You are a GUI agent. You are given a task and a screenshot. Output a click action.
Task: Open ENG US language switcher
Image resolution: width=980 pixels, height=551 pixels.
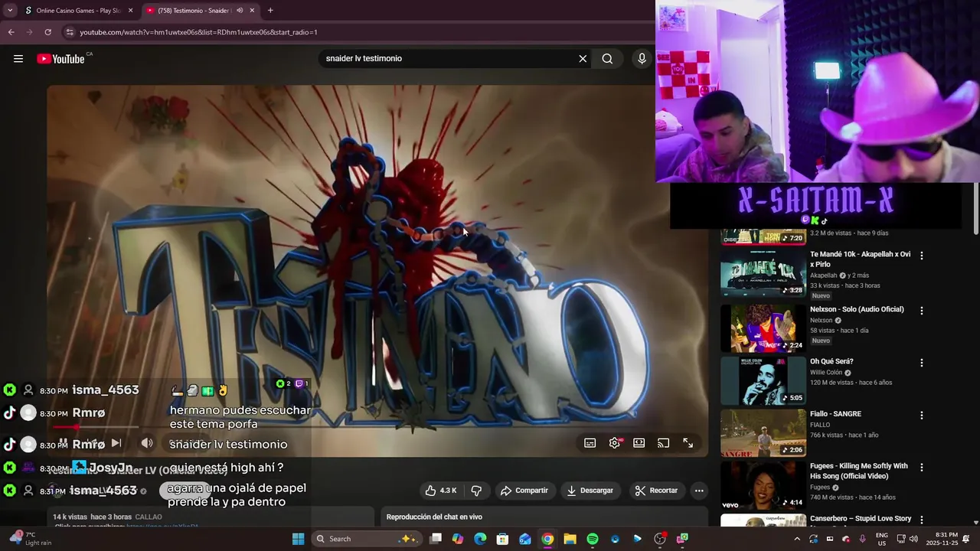click(x=881, y=539)
